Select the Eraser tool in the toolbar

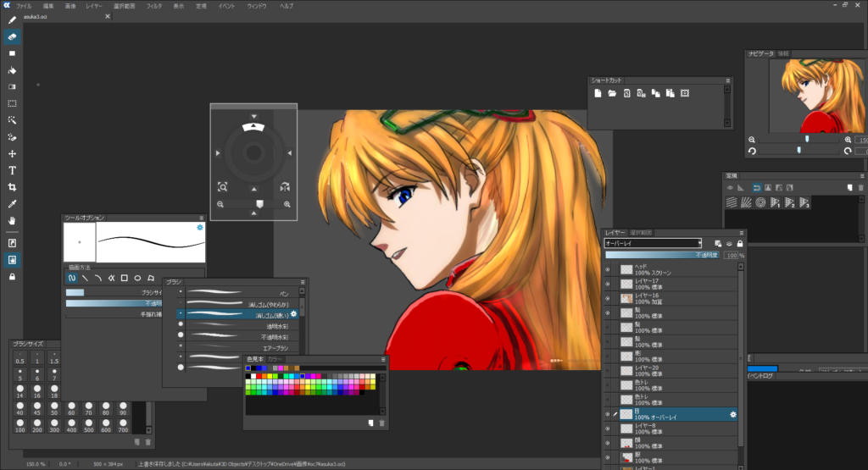tap(13, 36)
